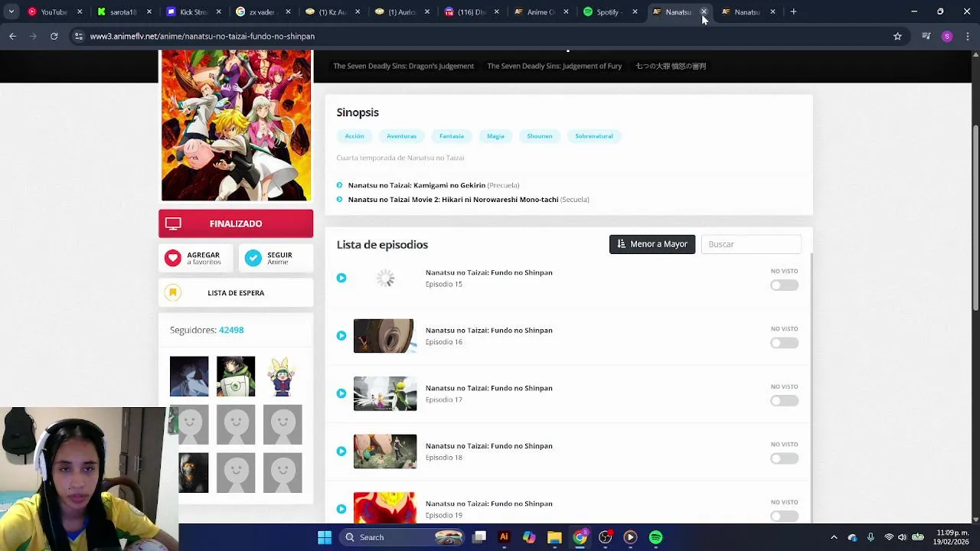The image size is (980, 551).
Task: Open the Episodio 17 thumbnail
Action: (385, 393)
